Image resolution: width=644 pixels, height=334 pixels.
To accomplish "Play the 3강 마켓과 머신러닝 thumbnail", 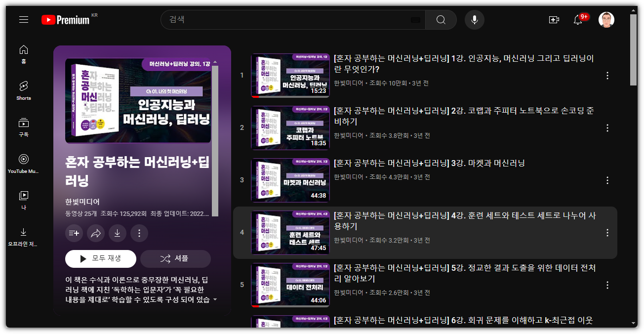I will 290,180.
